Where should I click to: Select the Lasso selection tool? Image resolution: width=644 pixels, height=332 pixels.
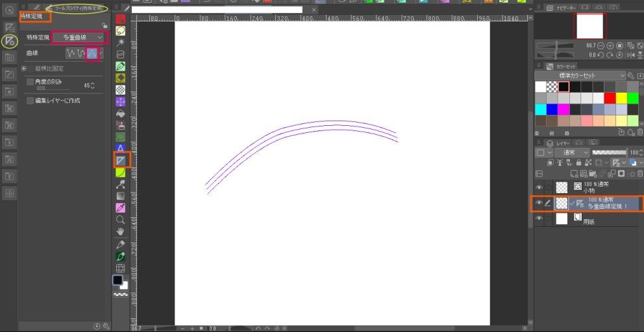120,30
